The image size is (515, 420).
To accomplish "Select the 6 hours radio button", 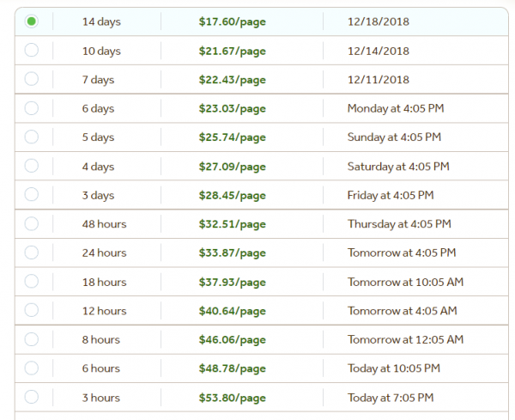I will pos(32,368).
